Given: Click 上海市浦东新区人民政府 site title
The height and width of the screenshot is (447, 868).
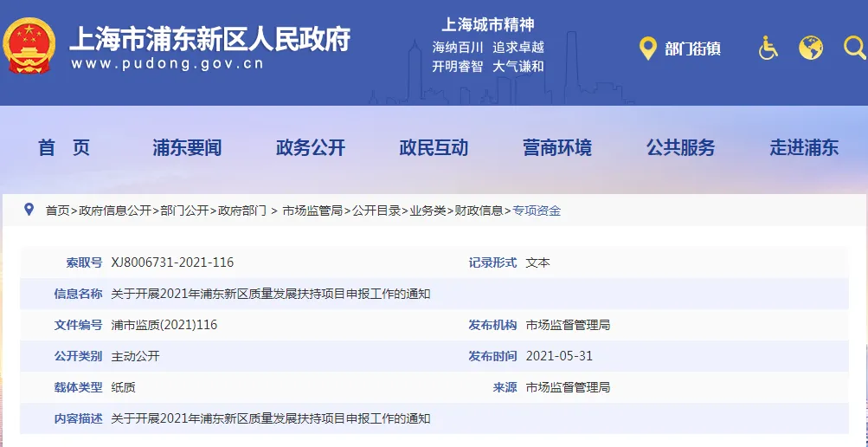Looking at the screenshot, I should (209, 39).
